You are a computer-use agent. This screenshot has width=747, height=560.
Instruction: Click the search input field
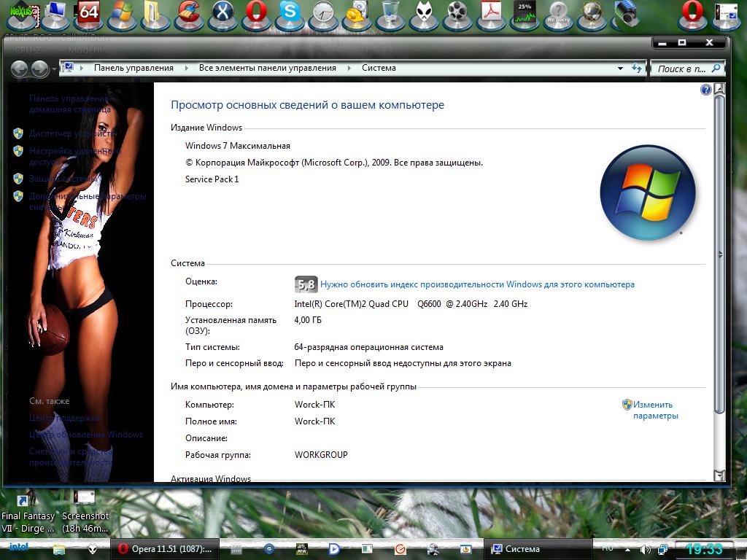pyautogui.click(x=681, y=69)
